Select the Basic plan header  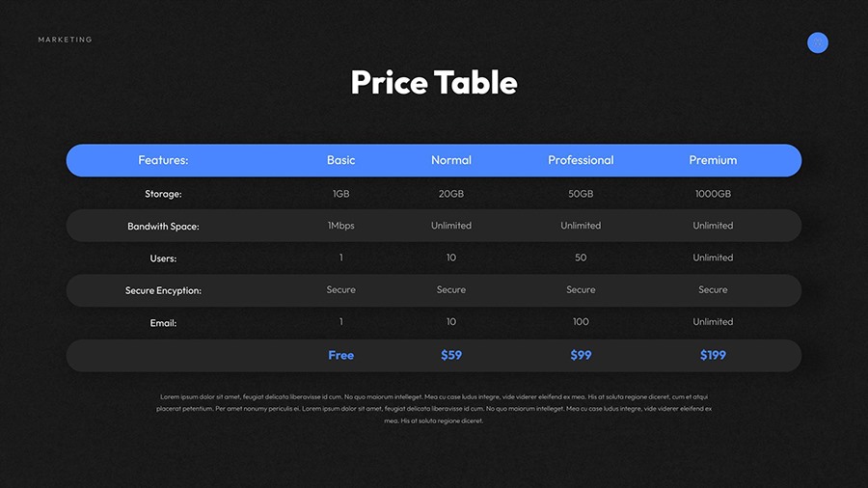(x=341, y=160)
